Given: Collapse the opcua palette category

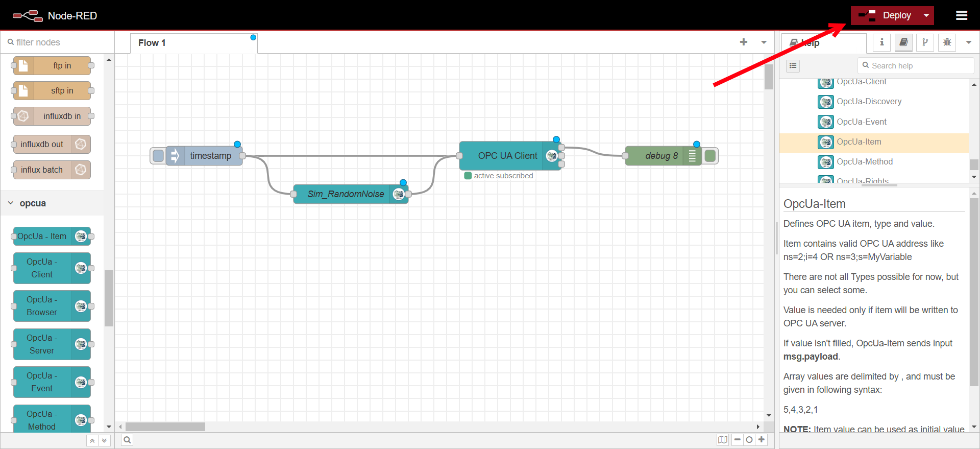Looking at the screenshot, I should (11, 203).
